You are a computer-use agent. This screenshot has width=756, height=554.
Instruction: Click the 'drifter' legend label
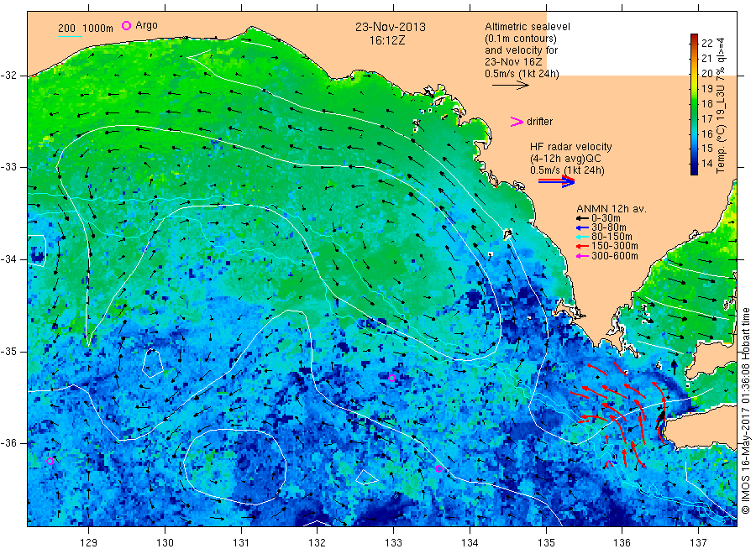tap(539, 122)
